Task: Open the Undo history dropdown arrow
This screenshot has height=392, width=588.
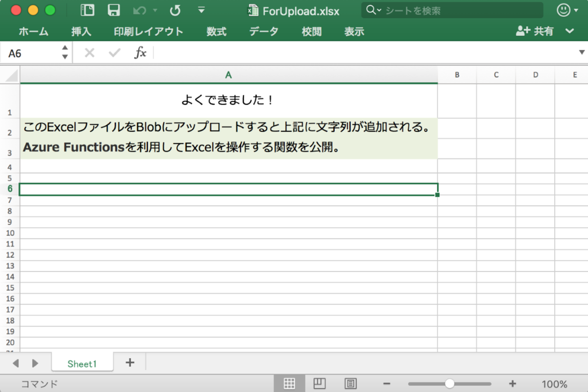Action: (155, 10)
